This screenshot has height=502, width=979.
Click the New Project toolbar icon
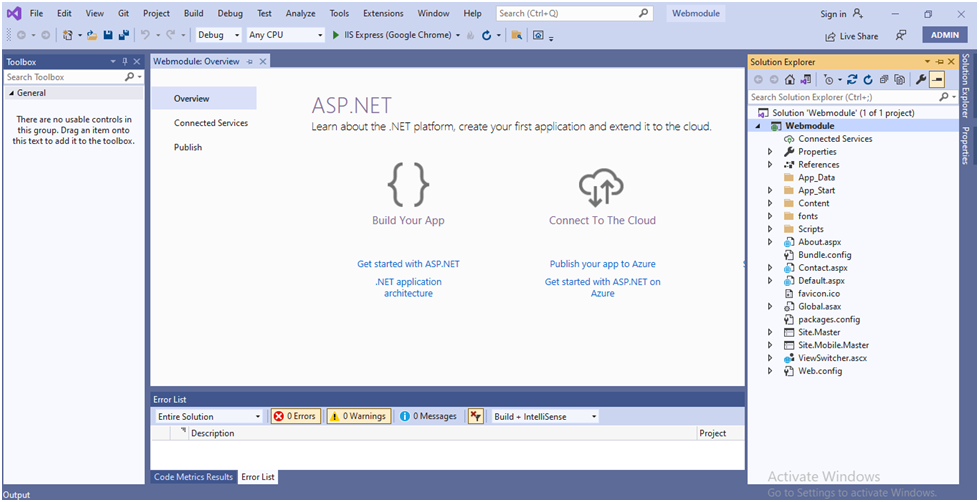(x=68, y=36)
